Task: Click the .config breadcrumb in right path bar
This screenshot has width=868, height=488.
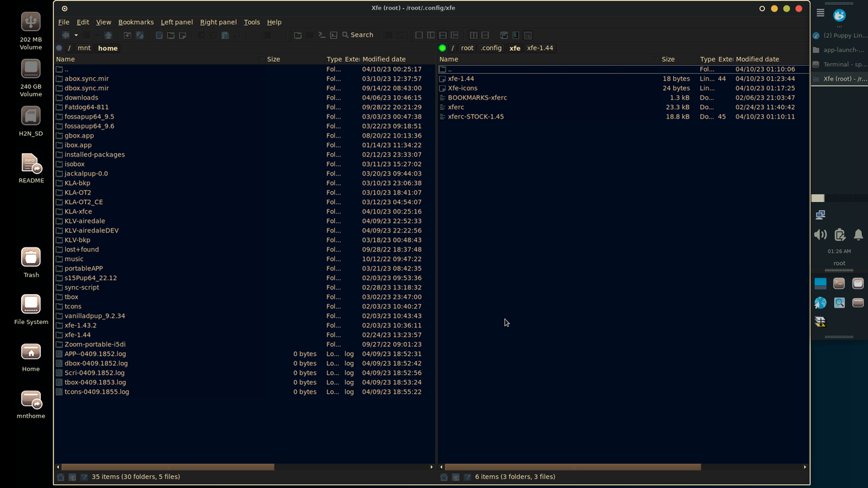Action: click(x=491, y=48)
